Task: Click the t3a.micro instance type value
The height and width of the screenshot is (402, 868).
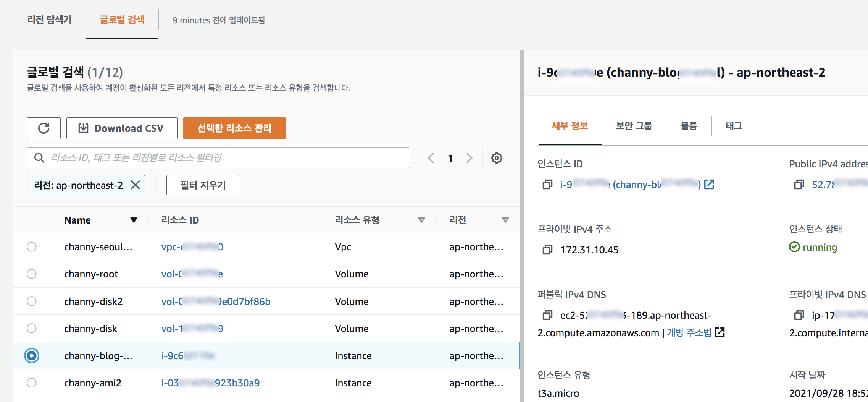Action: (558, 393)
